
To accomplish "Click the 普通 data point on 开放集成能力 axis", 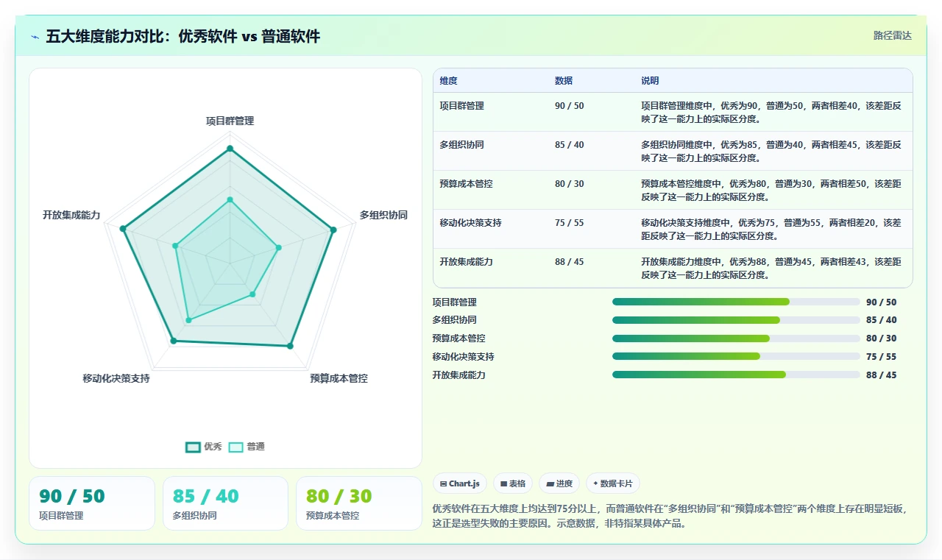I will tap(176, 246).
